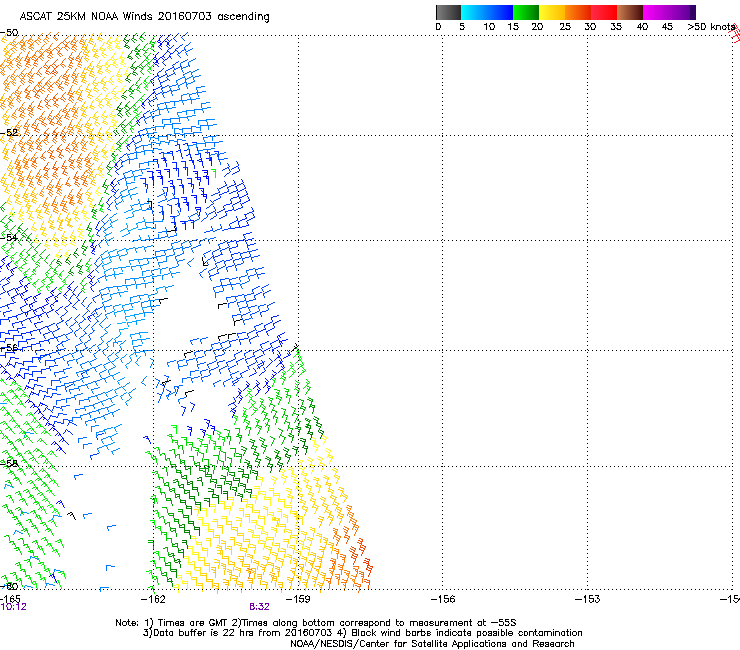
Task: Click the yellow 20–25 knots color bar segment
Action: click(552, 12)
